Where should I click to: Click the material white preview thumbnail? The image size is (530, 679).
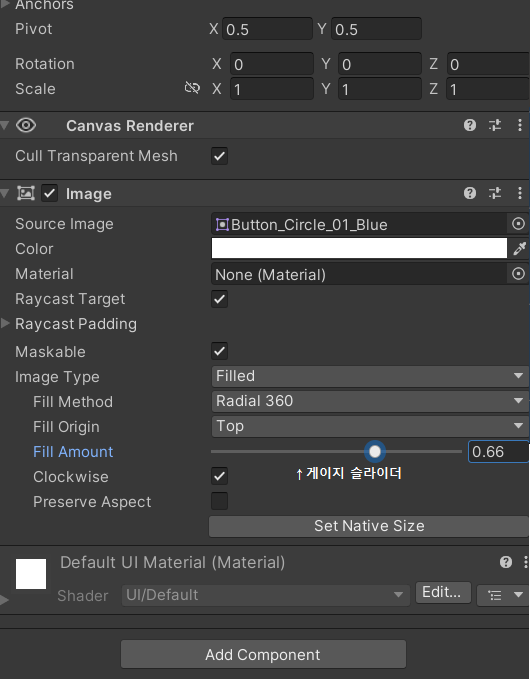tap(31, 574)
